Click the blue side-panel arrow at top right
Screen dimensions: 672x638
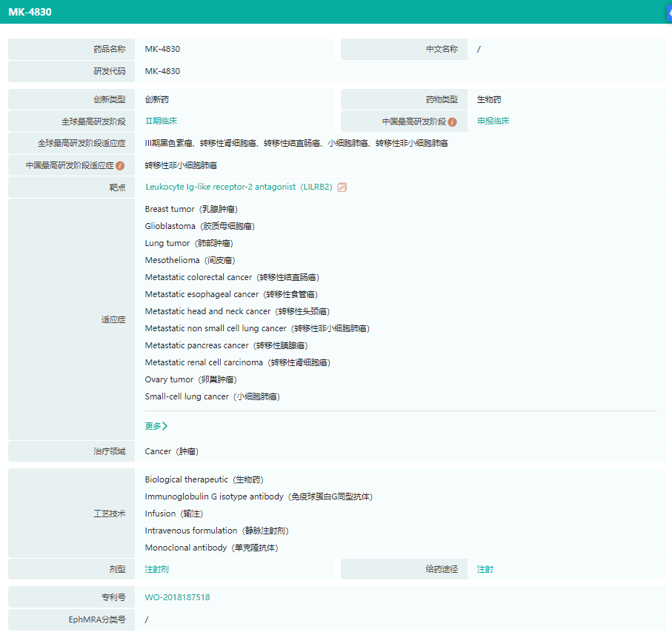pos(668,13)
